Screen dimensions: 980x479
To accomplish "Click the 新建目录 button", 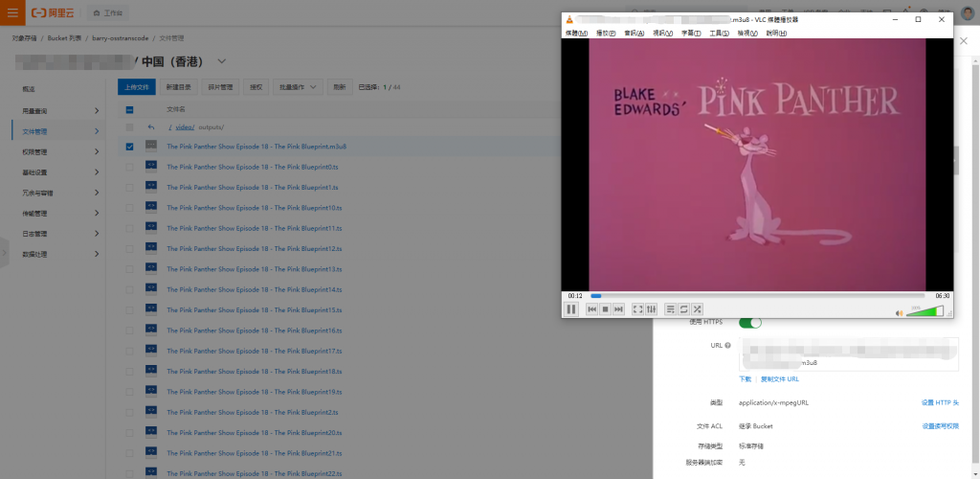I will 178,87.
